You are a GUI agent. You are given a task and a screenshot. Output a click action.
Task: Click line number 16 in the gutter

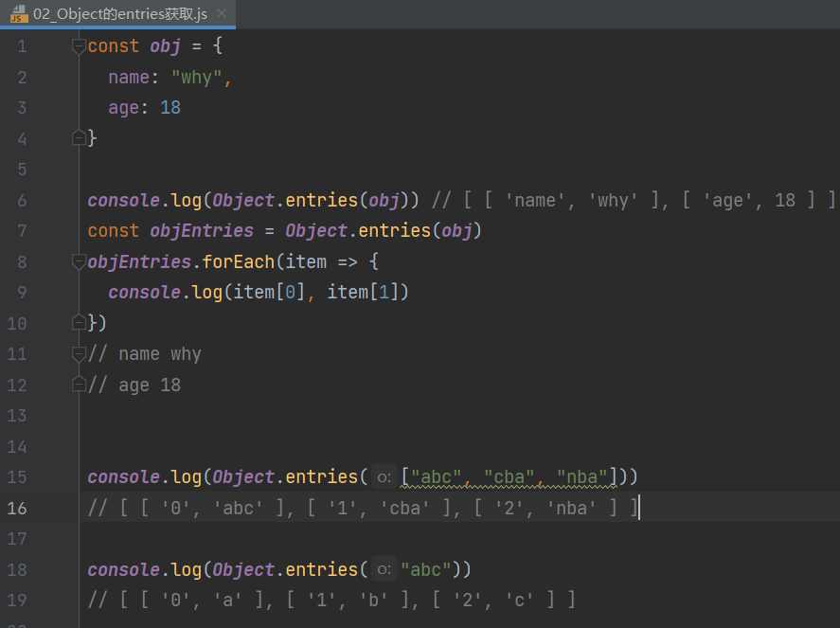coord(17,508)
